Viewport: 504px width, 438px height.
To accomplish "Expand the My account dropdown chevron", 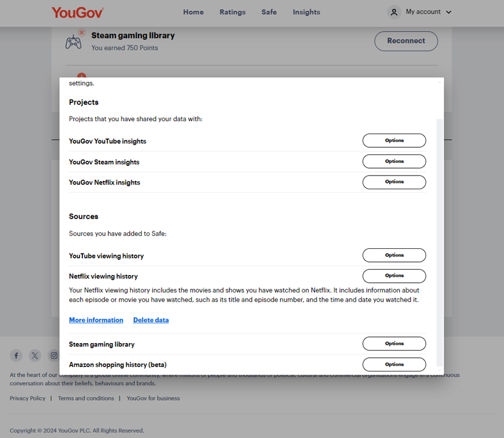I will point(449,12).
